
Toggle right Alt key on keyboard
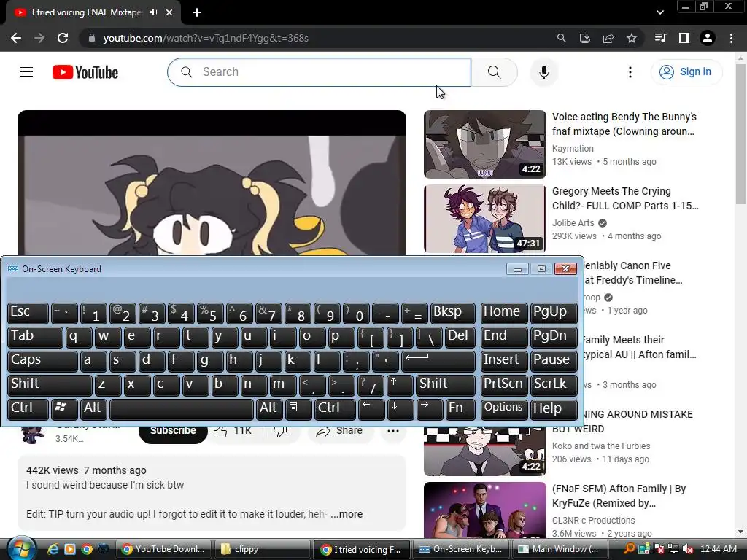268,408
